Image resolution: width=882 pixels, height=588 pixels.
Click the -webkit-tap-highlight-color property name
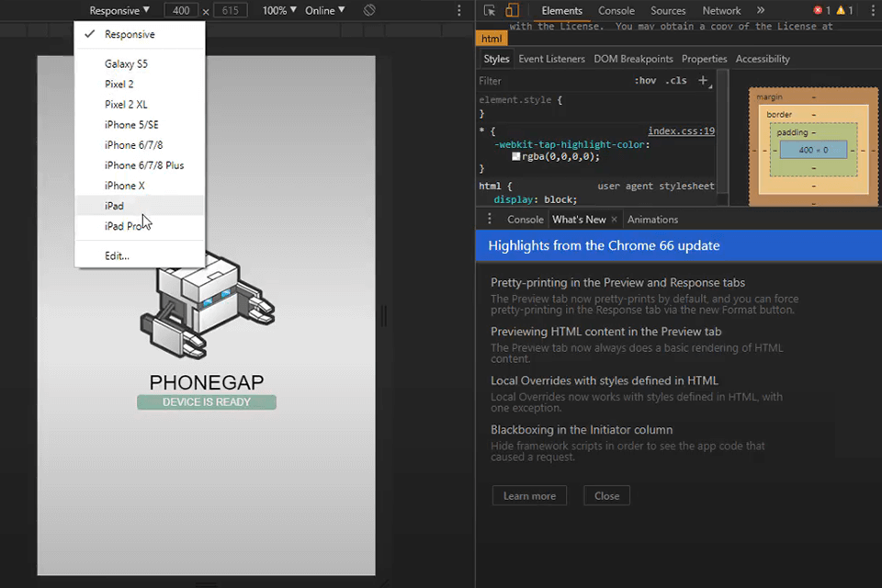click(570, 144)
